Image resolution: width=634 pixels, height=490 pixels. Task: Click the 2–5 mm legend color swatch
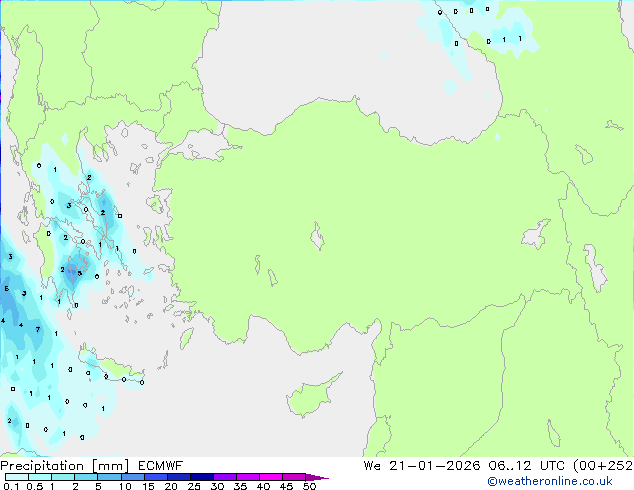86,477
